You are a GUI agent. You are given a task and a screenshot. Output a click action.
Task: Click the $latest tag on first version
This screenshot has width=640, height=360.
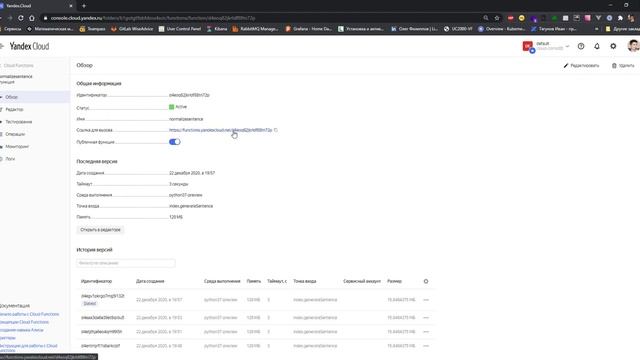coord(90,303)
